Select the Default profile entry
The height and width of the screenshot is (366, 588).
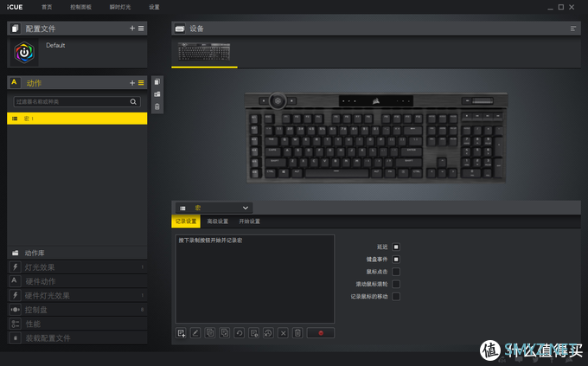point(77,53)
